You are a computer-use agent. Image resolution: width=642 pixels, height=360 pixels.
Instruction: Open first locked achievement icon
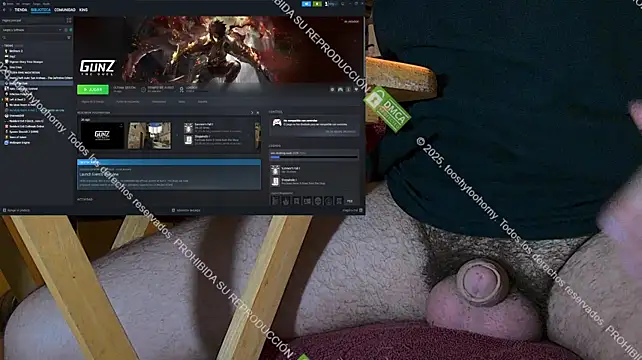tap(275, 201)
